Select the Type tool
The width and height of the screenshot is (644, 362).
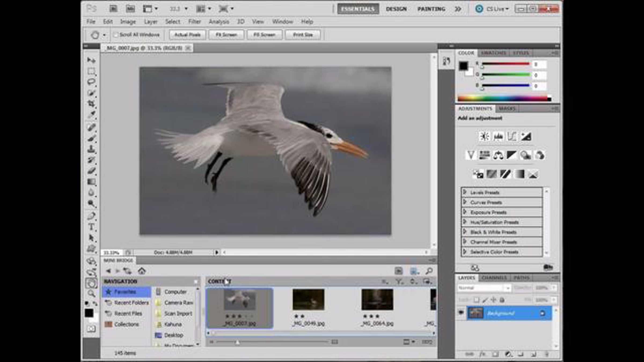(91, 227)
